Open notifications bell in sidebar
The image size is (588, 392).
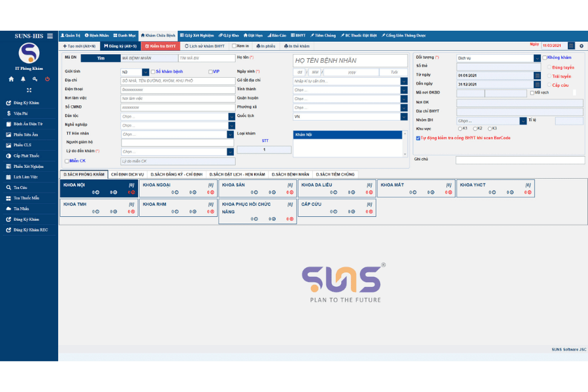click(x=24, y=79)
